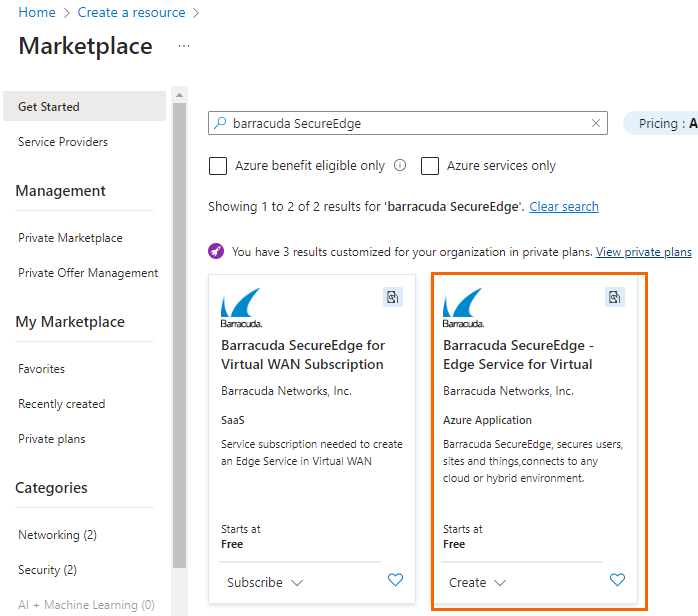
Task: Expand the Subscribe dropdown on first card
Action: point(265,582)
